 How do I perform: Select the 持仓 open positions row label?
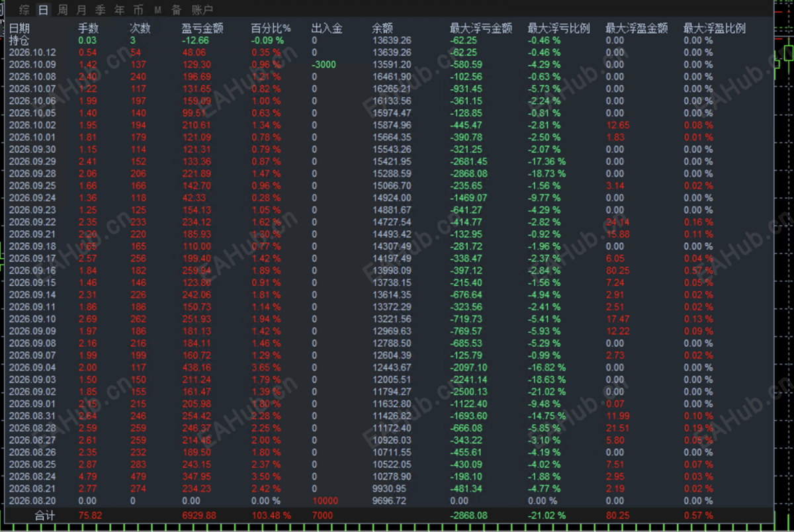tap(19, 40)
